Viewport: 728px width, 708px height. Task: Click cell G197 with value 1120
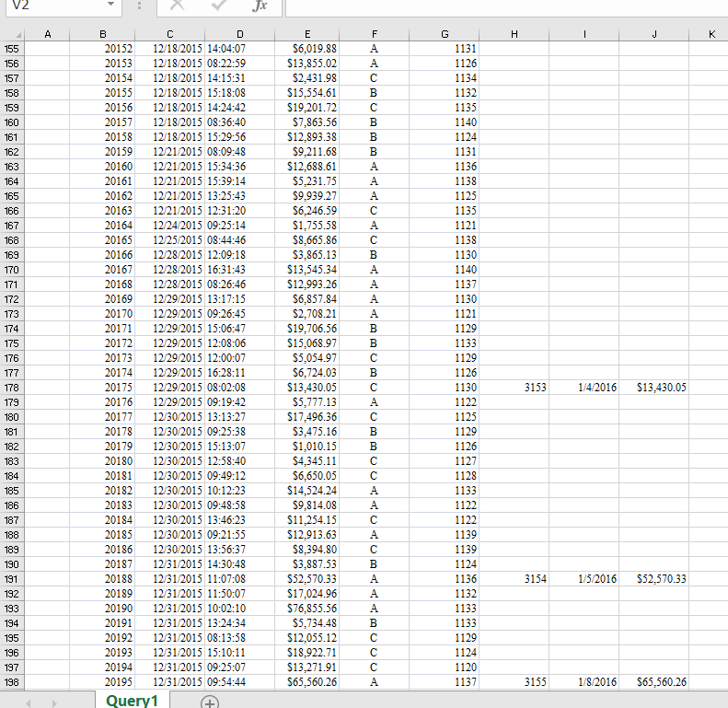pyautogui.click(x=445, y=667)
